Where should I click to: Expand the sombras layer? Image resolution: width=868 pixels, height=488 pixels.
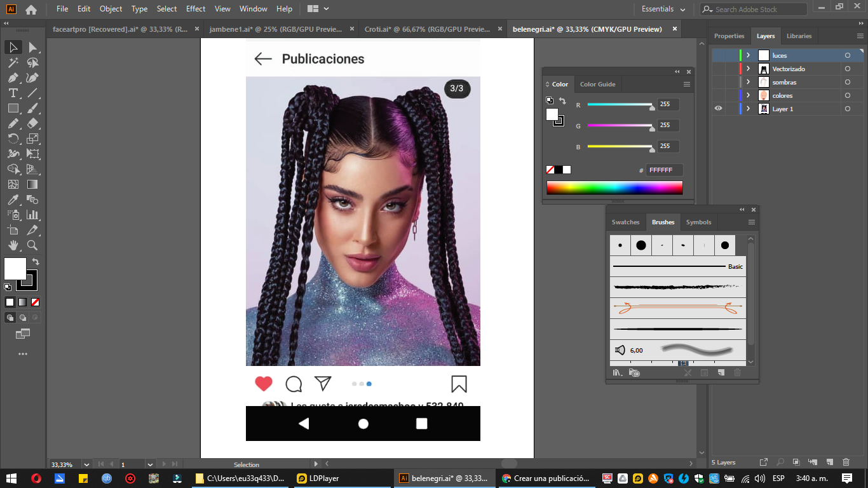[748, 82]
